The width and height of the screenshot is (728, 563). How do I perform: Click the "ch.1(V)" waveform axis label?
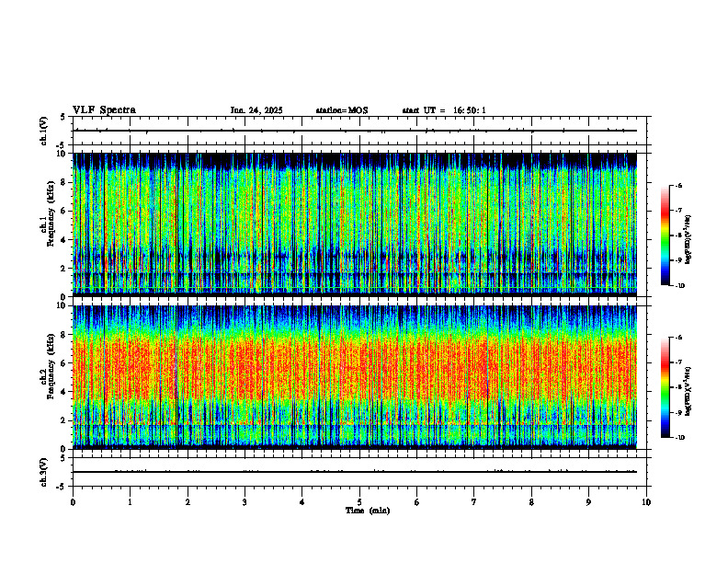(44, 131)
